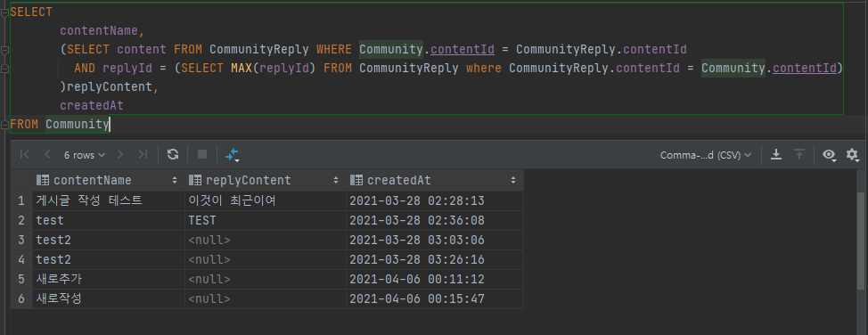Select cell '2021-03-28 03:26:16'
This screenshot has width=868, height=335.
[x=435, y=259]
